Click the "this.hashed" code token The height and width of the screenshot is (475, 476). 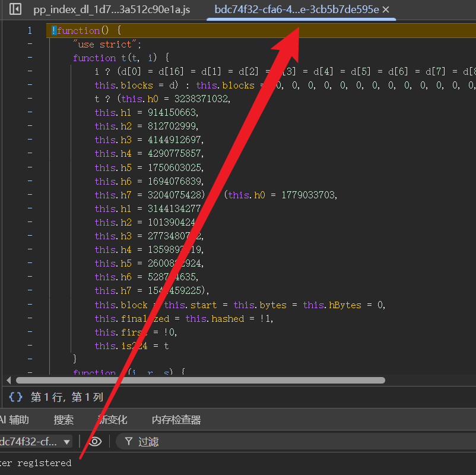(x=215, y=319)
